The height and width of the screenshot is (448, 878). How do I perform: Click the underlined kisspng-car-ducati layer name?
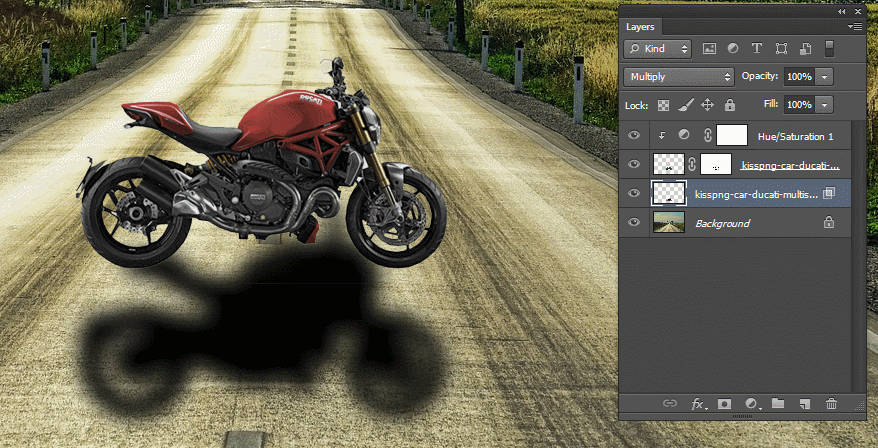pos(790,165)
